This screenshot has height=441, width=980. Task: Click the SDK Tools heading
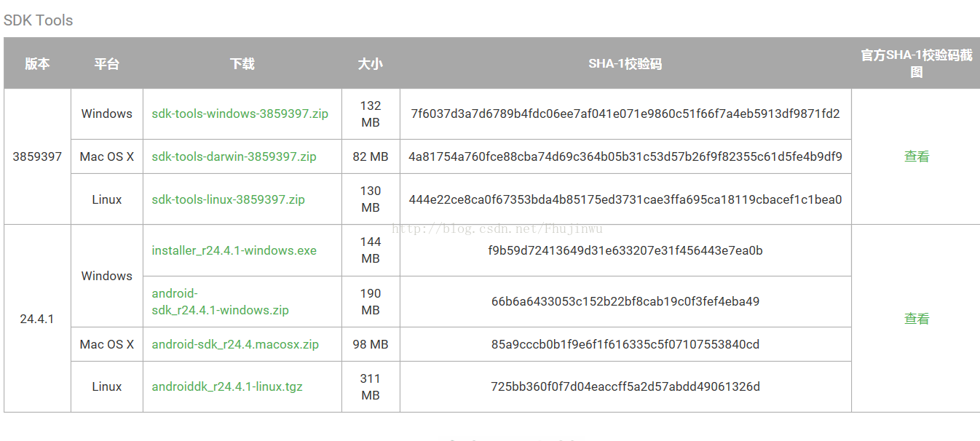point(39,20)
